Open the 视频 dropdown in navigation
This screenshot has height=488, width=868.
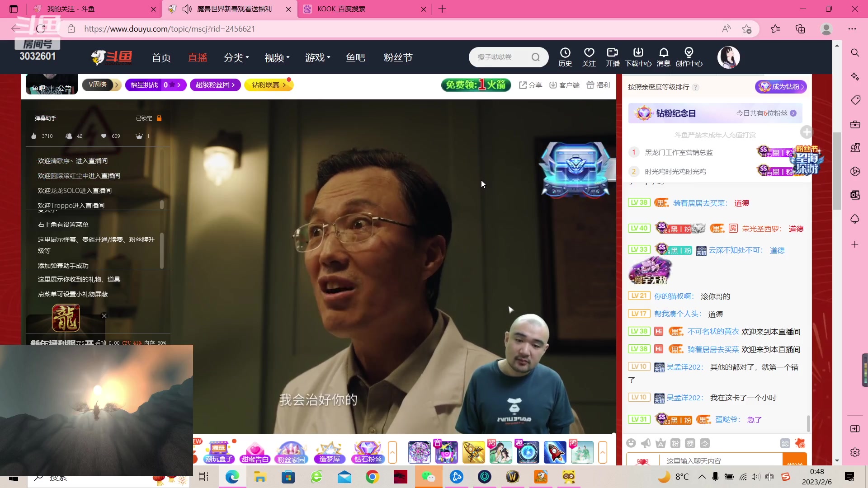(x=277, y=58)
